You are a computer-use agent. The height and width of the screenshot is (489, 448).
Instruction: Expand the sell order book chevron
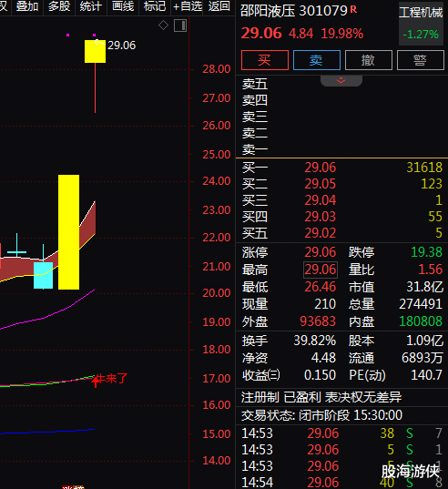tap(341, 80)
